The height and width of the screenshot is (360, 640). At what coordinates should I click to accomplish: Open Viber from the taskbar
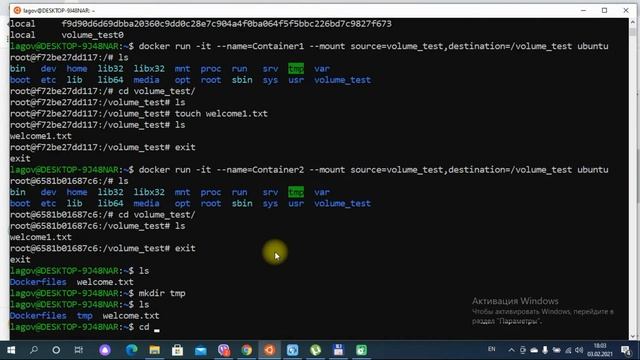tap(224, 350)
